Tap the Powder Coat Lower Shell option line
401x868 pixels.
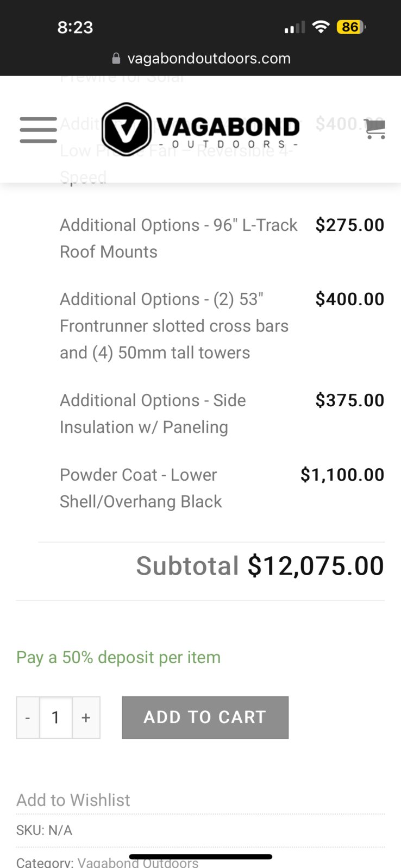[222, 488]
